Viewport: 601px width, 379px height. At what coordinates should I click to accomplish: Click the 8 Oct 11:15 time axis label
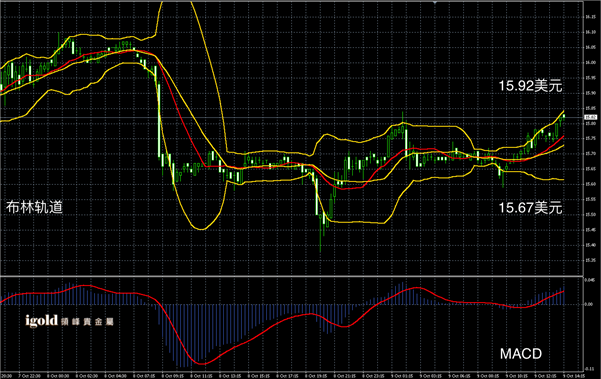(x=201, y=376)
